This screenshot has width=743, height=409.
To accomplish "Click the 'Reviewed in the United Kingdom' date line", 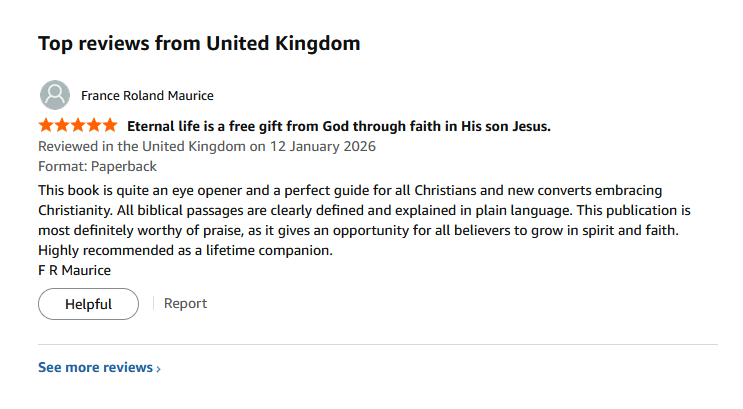I will [x=206, y=147].
